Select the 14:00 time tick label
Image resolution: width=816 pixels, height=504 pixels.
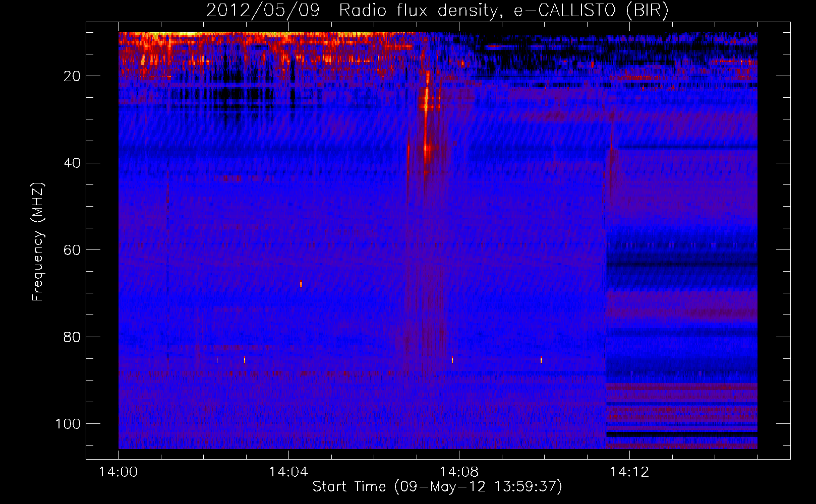click(x=119, y=472)
